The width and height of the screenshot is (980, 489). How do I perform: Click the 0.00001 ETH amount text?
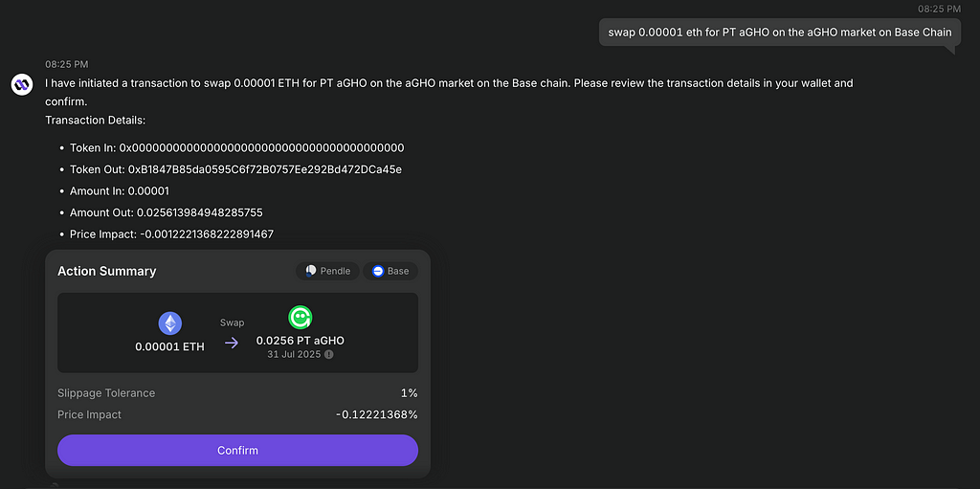coord(169,346)
